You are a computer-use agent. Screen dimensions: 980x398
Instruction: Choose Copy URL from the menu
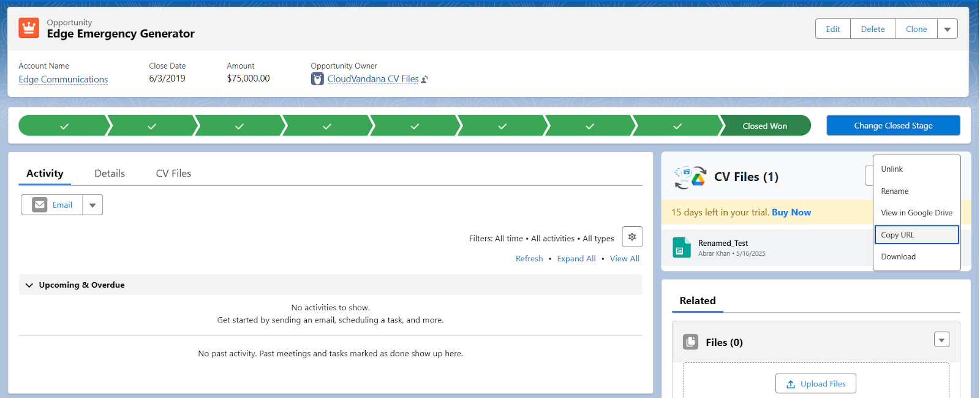pos(916,235)
